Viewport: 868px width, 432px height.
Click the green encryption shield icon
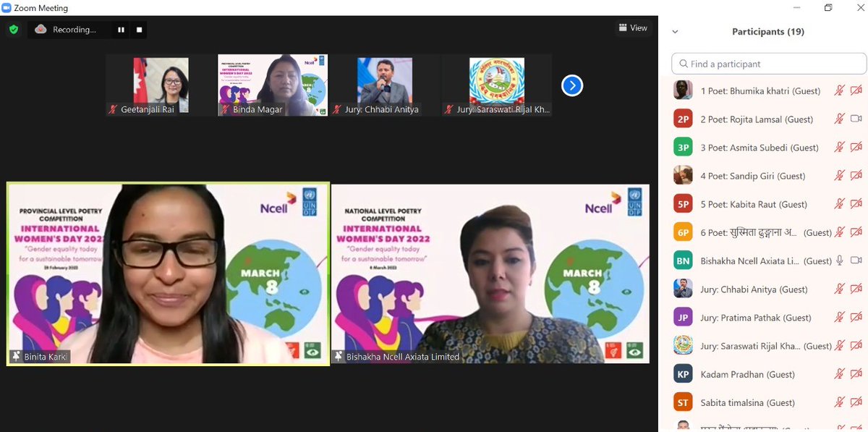tap(14, 30)
